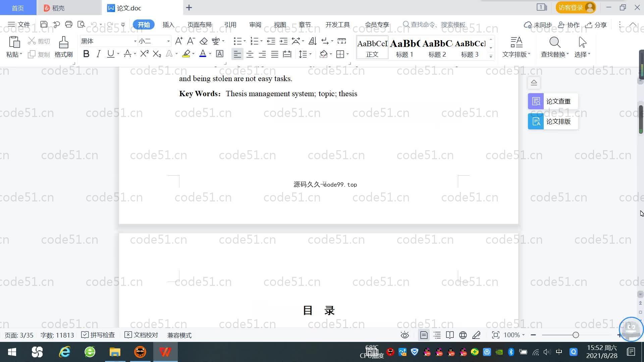Click the text highlight color swatch

click(x=186, y=54)
